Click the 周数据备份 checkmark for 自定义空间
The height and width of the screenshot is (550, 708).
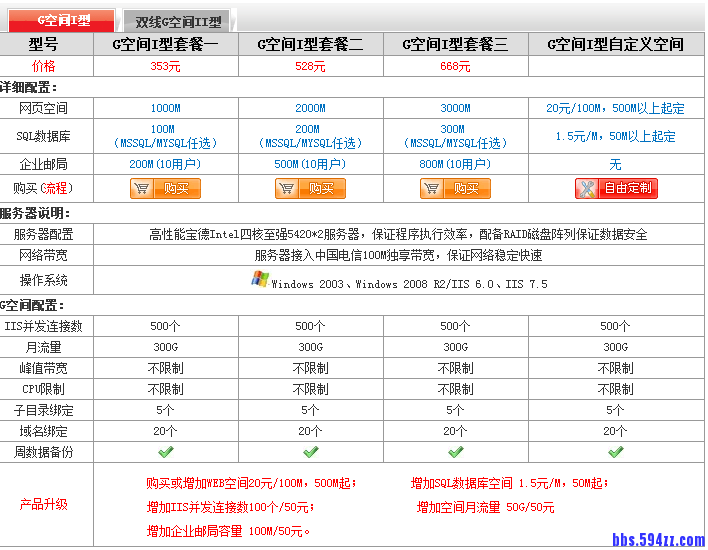pos(616,452)
